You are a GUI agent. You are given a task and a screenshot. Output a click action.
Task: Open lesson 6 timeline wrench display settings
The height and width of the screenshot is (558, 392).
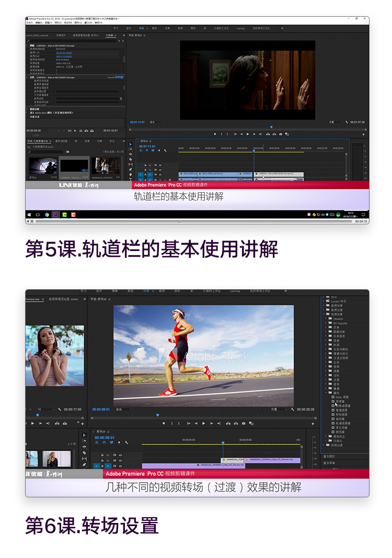[126, 442]
